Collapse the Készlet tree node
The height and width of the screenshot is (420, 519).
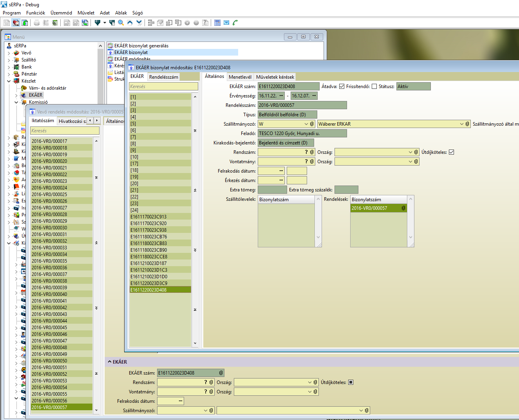click(9, 81)
